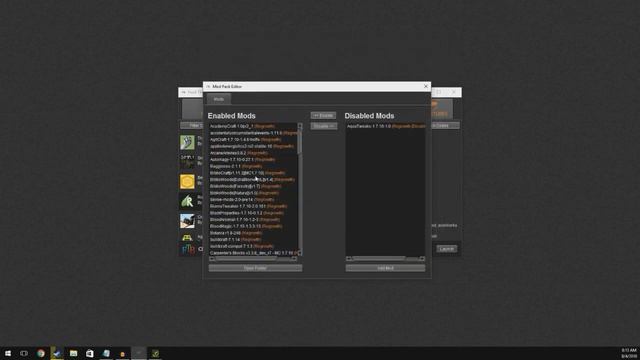Click the Disable button between the lists
Screen dimensions: 640x360
[323, 126]
